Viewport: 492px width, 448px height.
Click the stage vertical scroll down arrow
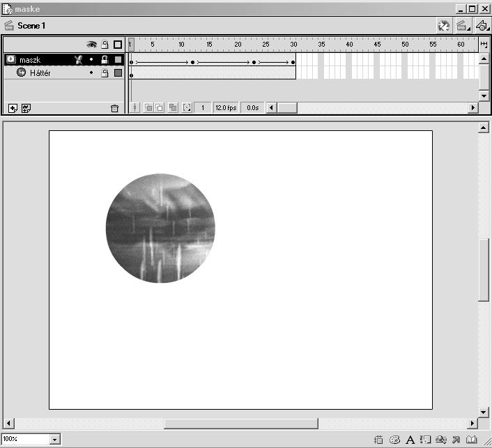click(x=483, y=412)
